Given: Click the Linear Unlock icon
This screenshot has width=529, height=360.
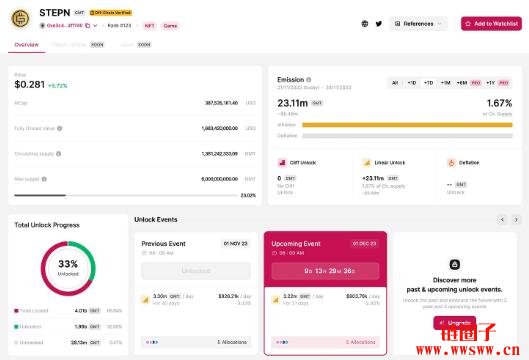Looking at the screenshot, I should 367,163.
